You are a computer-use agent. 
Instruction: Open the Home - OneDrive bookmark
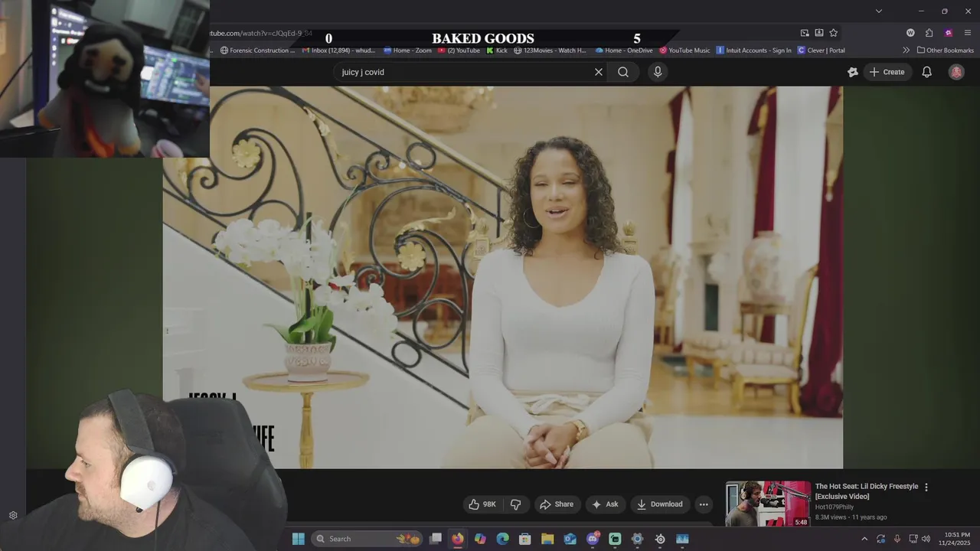[623, 51]
